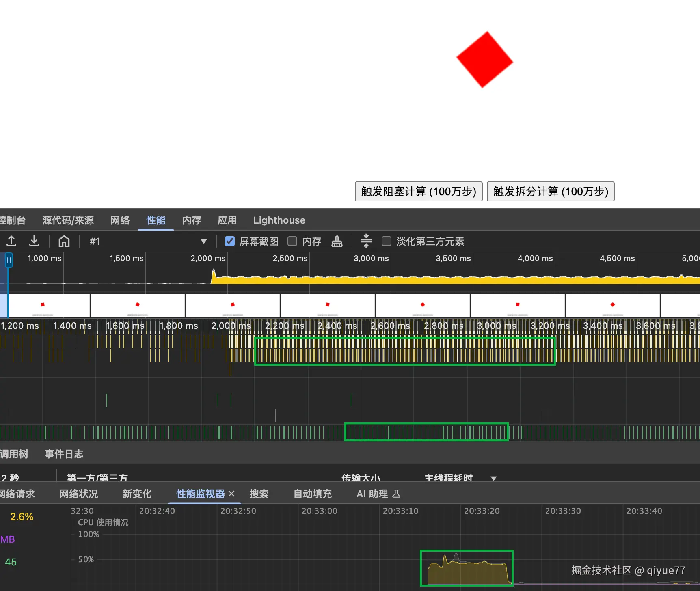Click the upload profile icon
Screen dimensions: 700x591
point(11,241)
